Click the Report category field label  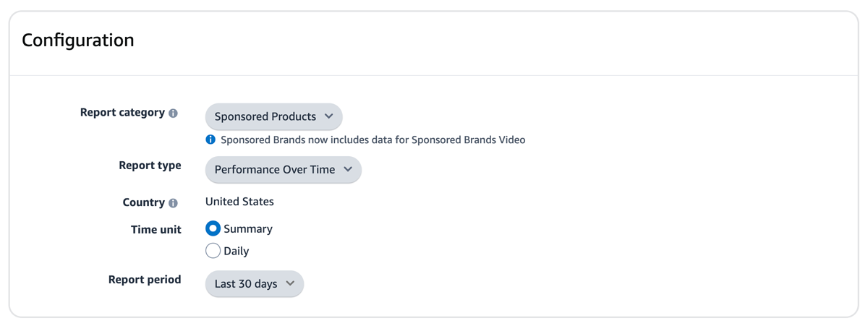(122, 113)
